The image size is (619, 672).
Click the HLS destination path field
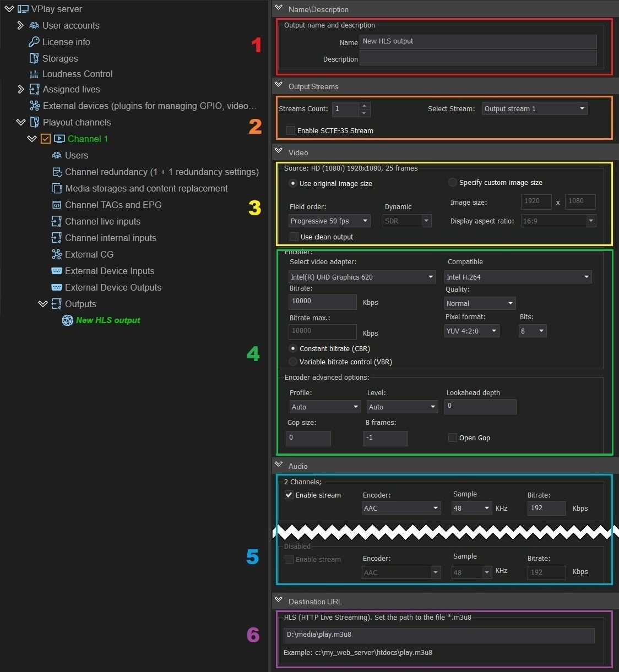click(x=439, y=635)
